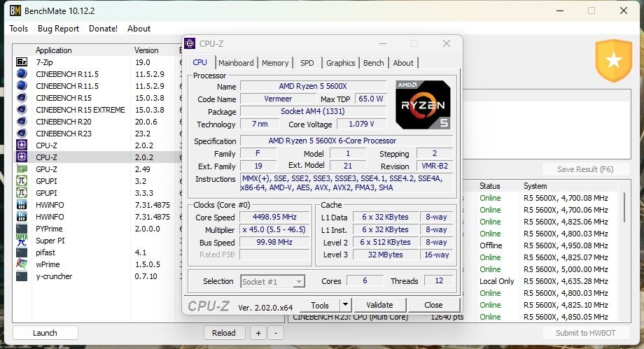Image resolution: width=644 pixels, height=349 pixels.
Task: Switch to the Memory tab in CPU-Z
Action: [x=275, y=63]
